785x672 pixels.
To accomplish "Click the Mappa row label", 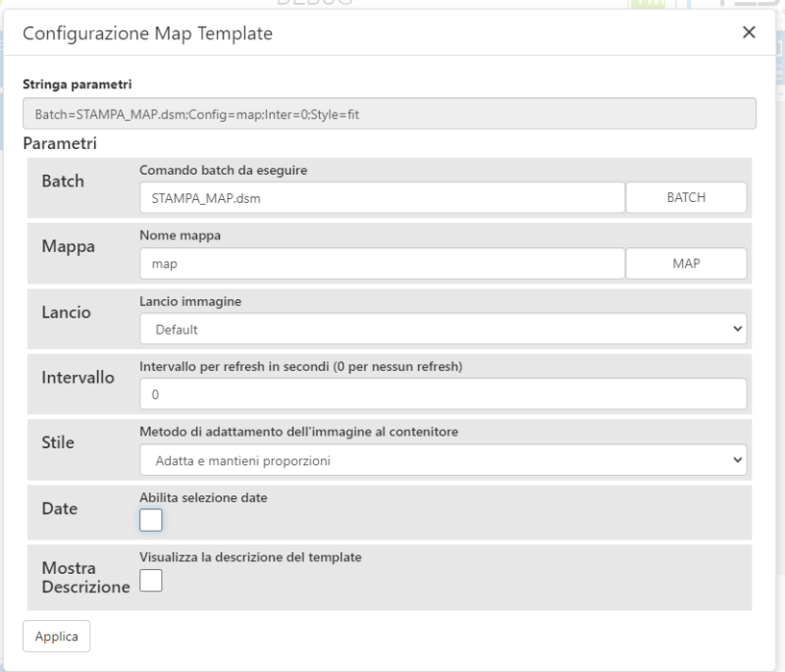I will [x=68, y=246].
